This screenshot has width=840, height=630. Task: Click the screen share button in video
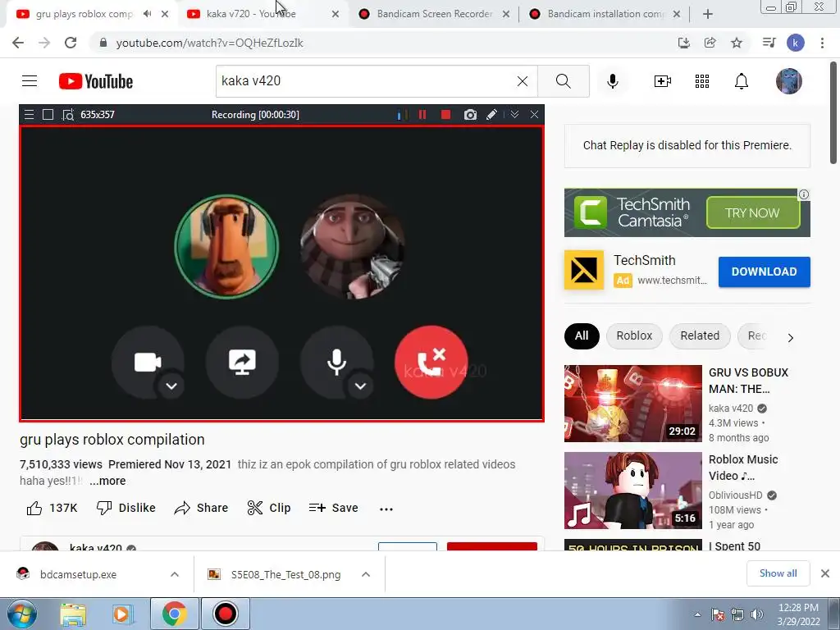[x=242, y=362]
